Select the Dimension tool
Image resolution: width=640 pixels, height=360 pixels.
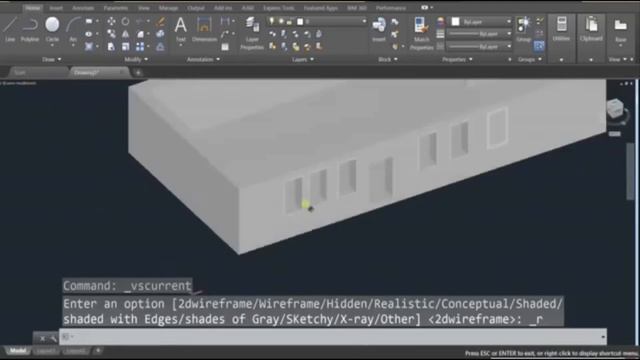pyautogui.click(x=204, y=29)
